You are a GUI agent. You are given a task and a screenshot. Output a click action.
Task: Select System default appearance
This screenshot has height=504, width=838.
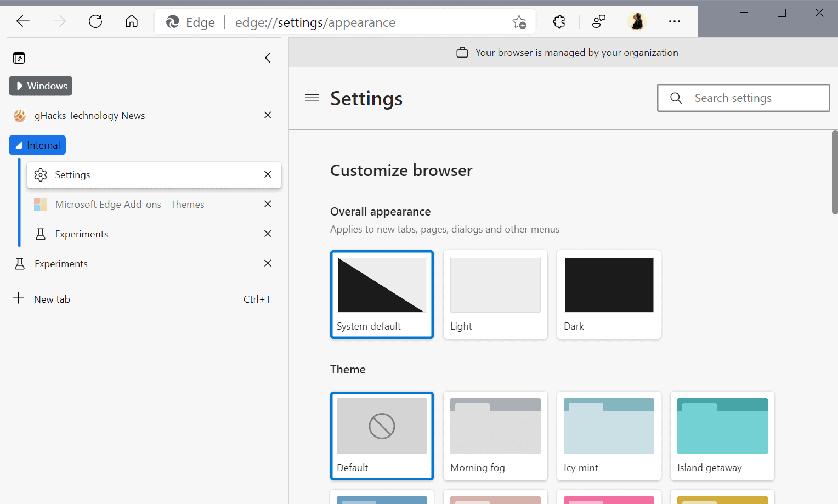(382, 295)
